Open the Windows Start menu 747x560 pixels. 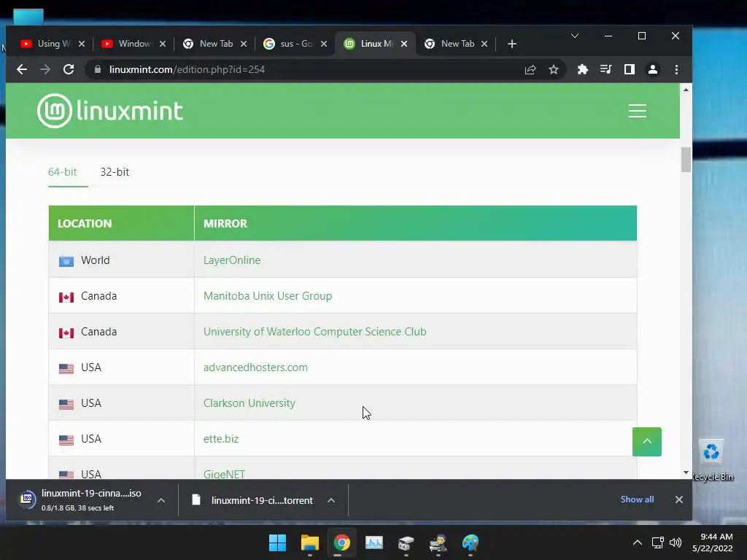coord(277,542)
